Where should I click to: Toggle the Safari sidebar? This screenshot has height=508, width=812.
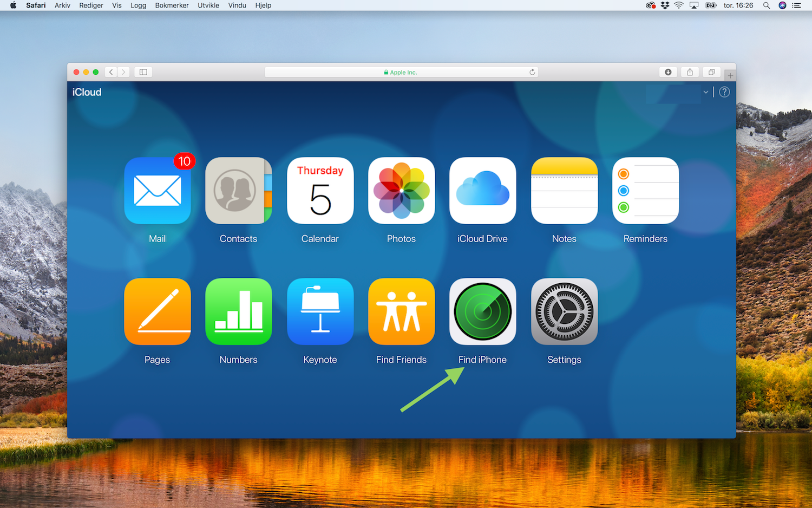[143, 72]
